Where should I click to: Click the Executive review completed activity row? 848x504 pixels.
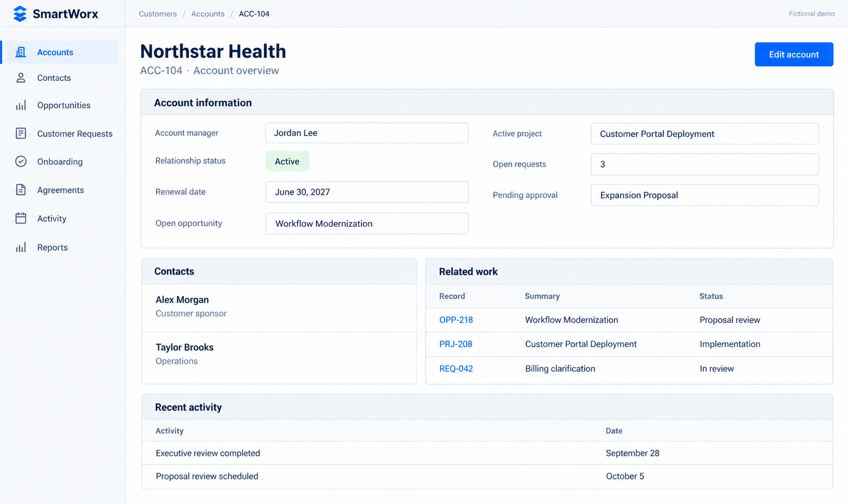click(487, 453)
